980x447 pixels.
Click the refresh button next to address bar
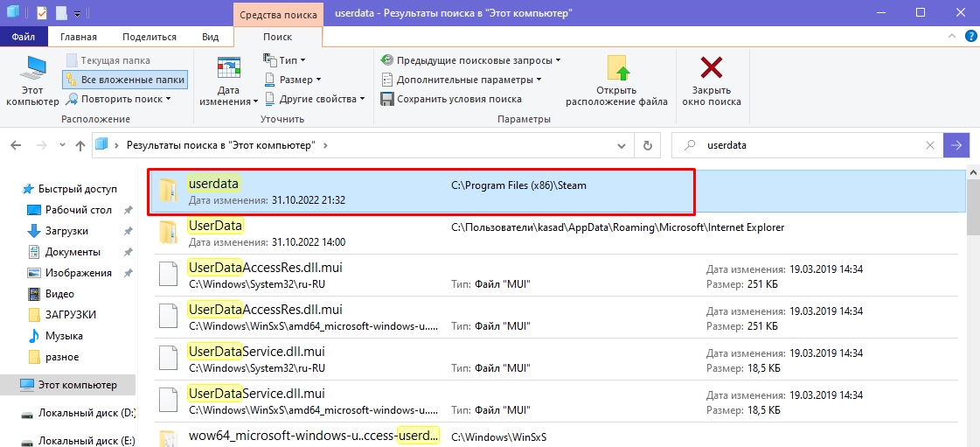pos(647,145)
